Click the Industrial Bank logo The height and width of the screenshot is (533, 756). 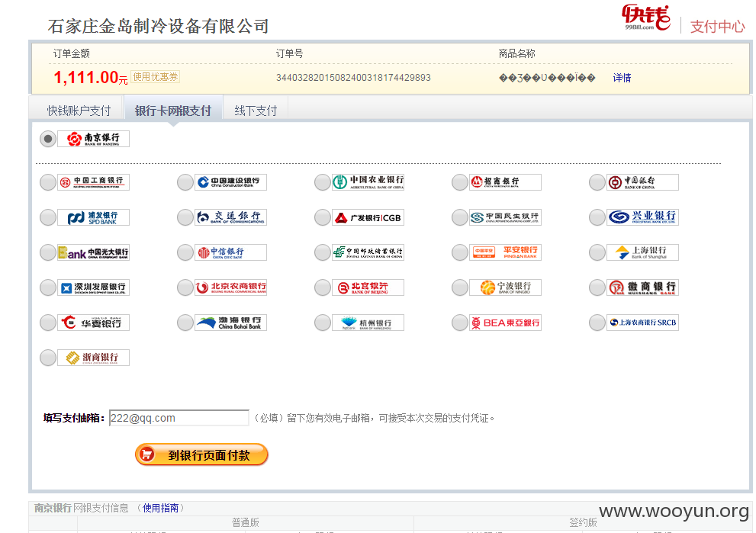coord(642,217)
